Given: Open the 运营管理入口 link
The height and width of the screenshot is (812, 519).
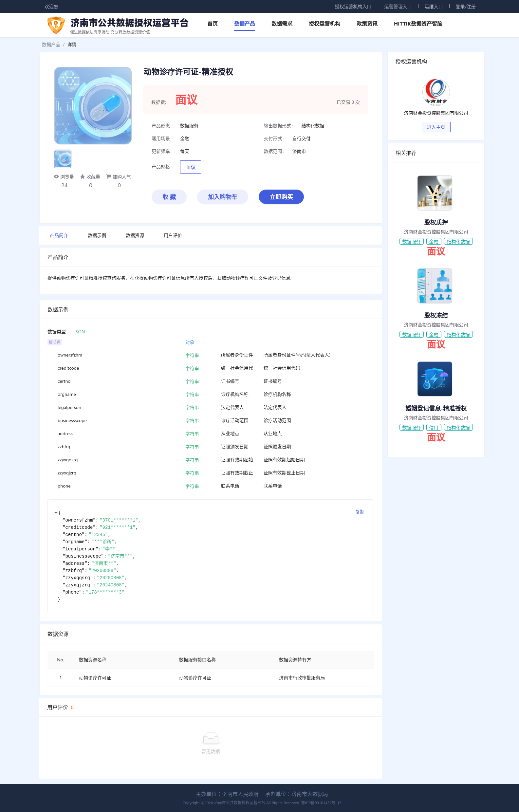Looking at the screenshot, I should click(398, 7).
